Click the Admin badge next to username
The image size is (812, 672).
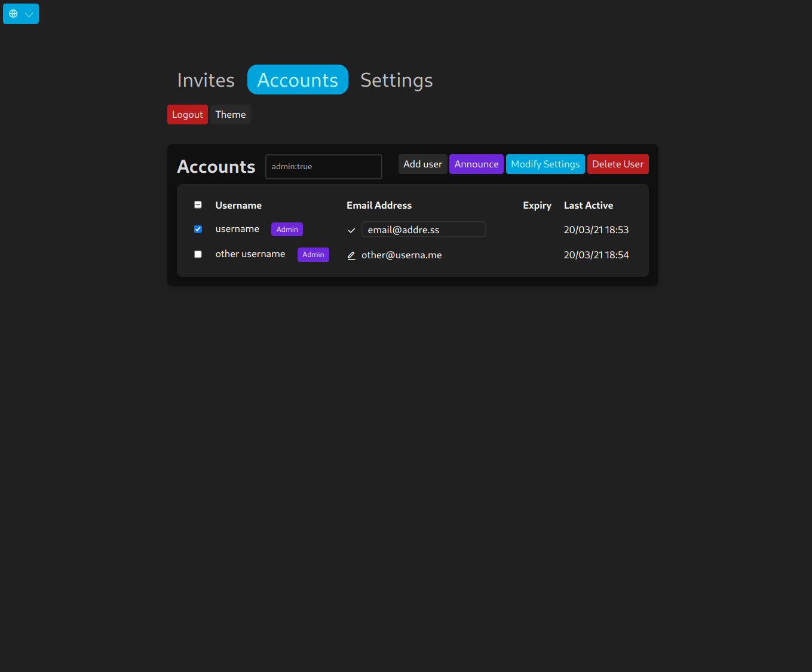pos(287,229)
